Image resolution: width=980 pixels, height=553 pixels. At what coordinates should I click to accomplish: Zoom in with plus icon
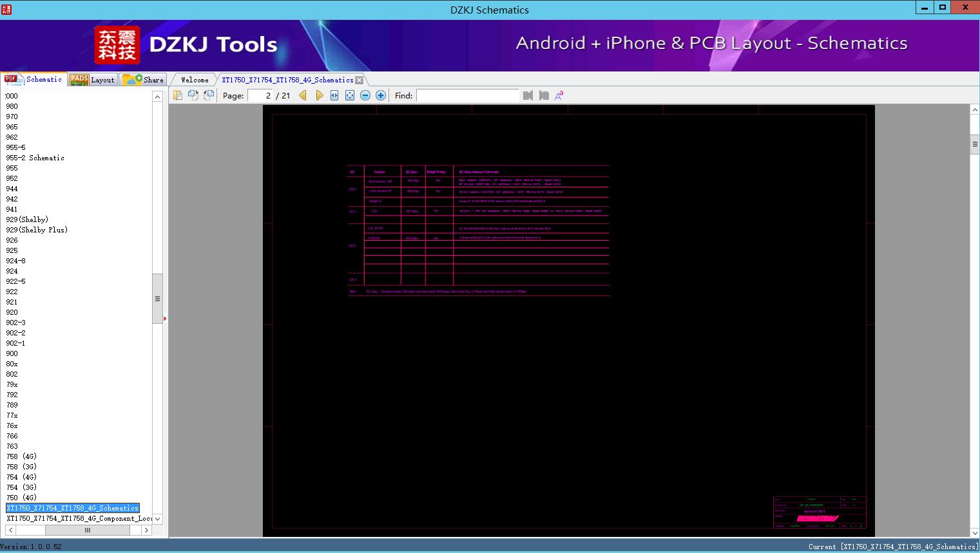[x=381, y=95]
